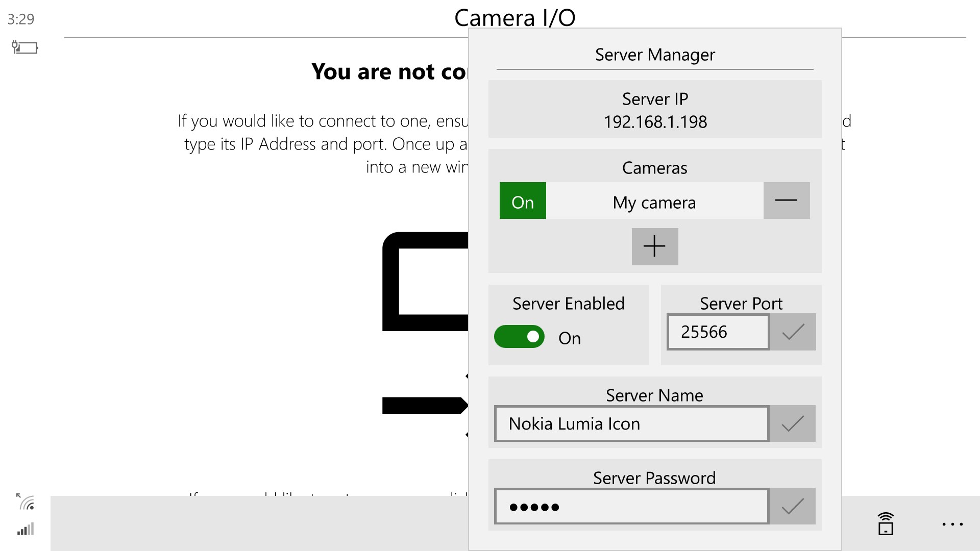This screenshot has width=980, height=551.
Task: Tap the cellular signal bars icon
Action: pos(26,529)
